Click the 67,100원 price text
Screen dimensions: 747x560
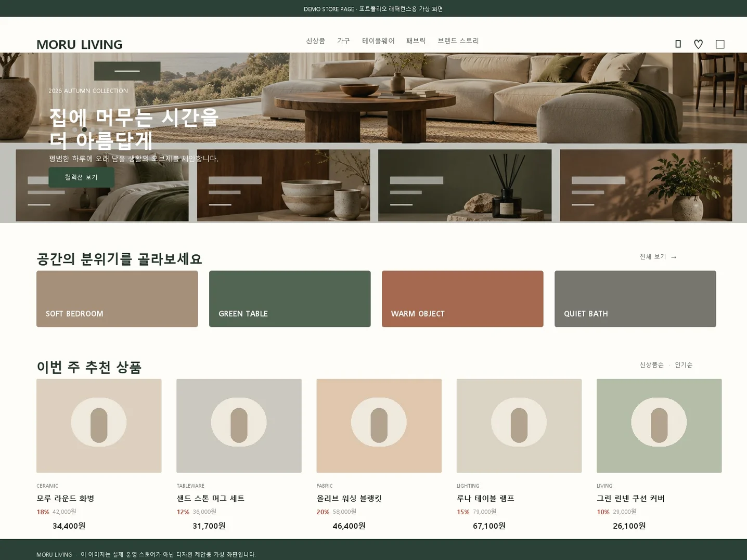pos(490,526)
